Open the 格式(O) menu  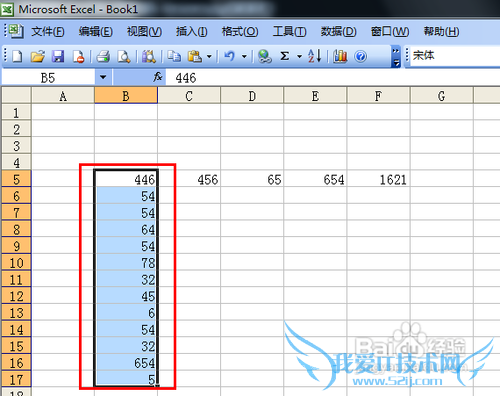coord(240,32)
